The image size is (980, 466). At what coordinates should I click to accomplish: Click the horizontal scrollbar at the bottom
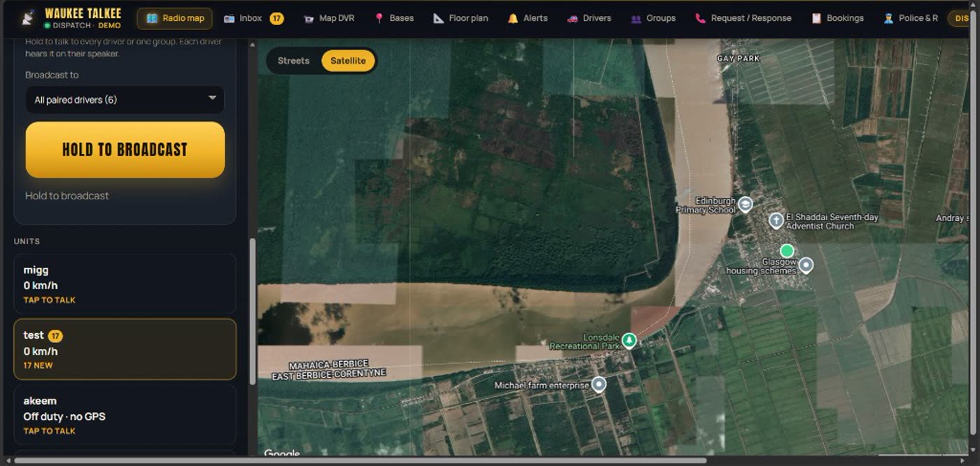coord(360,461)
